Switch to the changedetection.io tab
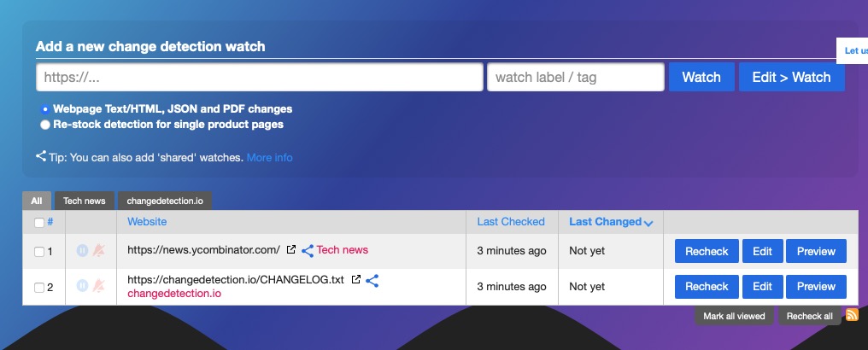 point(164,201)
